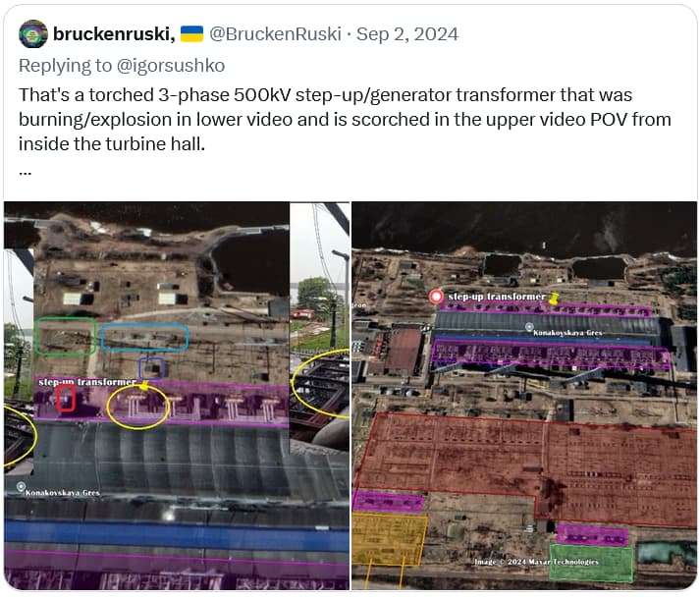Click the Ukraine flag emoji

[x=191, y=34]
